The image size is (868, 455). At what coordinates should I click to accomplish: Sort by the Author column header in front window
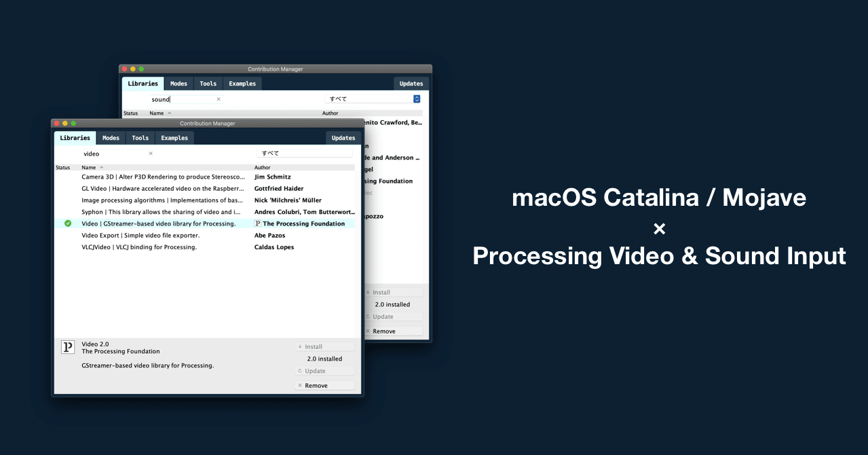pos(263,167)
